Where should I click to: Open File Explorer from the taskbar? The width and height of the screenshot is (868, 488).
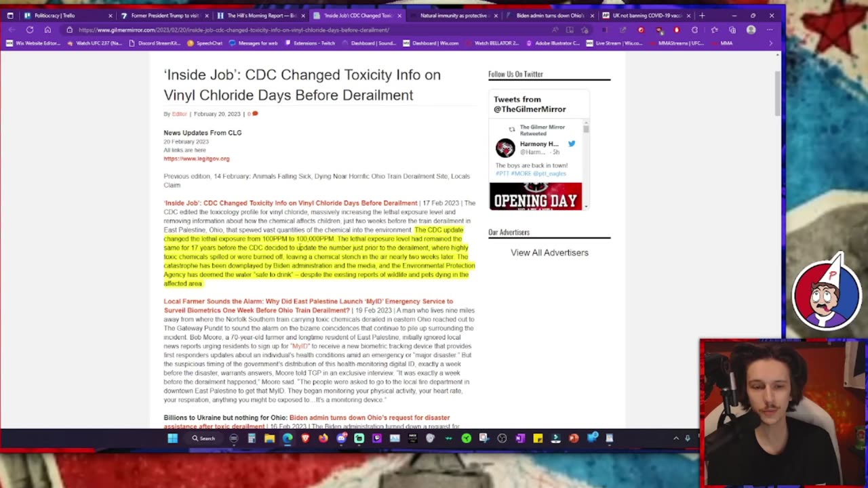[x=269, y=439]
